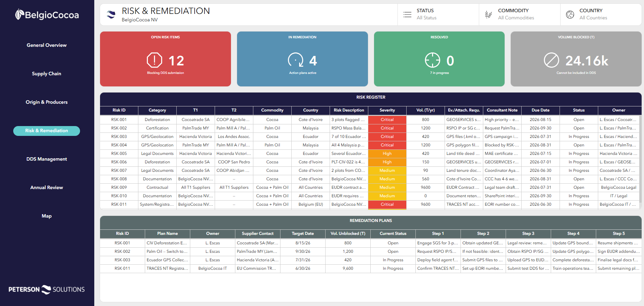Sort Remediation Plans by Plan Name header
The width and height of the screenshot is (644, 306).
tap(168, 233)
